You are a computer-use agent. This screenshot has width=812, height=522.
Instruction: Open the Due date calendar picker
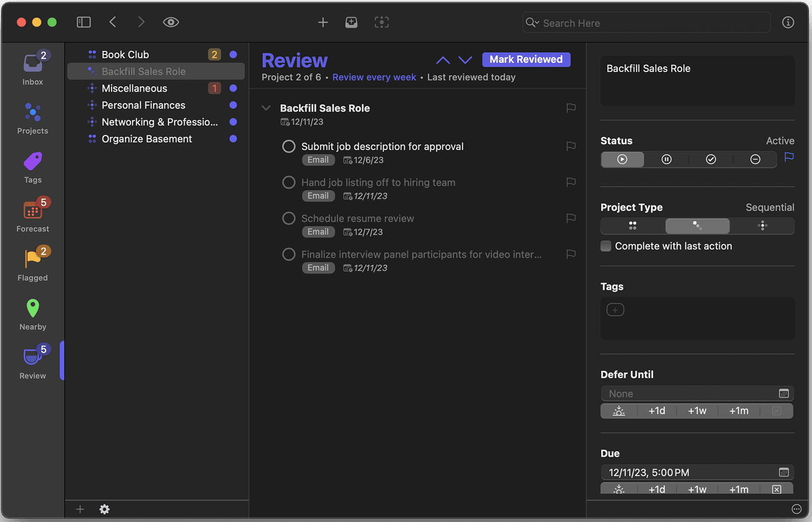pyautogui.click(x=784, y=473)
